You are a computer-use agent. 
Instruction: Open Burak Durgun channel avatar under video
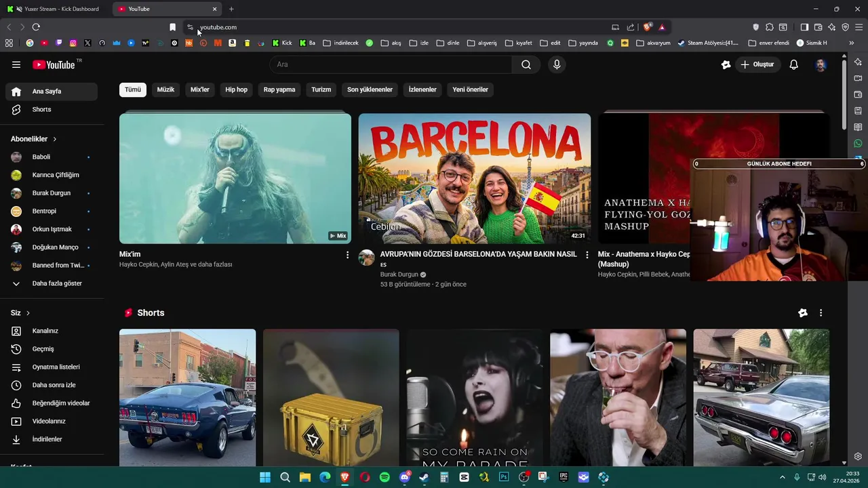point(367,258)
